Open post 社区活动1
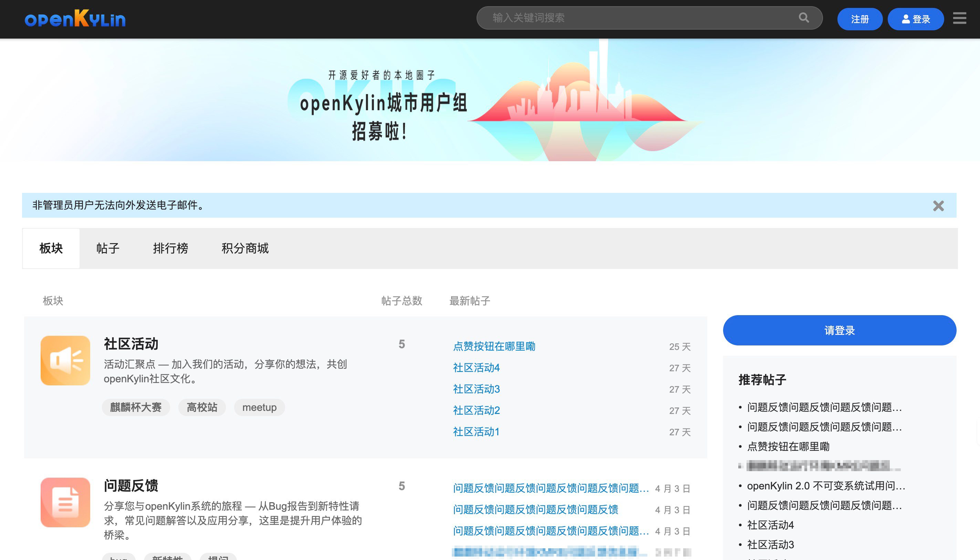 coord(476,432)
